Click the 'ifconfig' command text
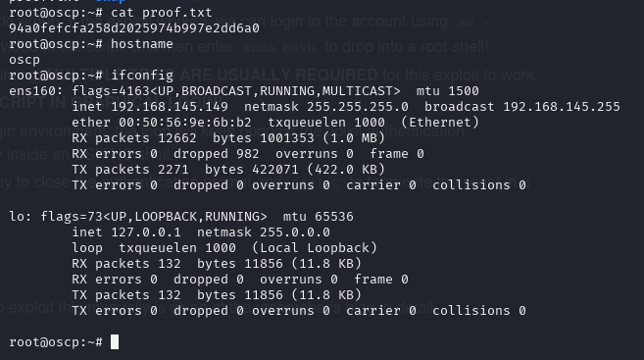644x360 pixels. pyautogui.click(x=142, y=76)
